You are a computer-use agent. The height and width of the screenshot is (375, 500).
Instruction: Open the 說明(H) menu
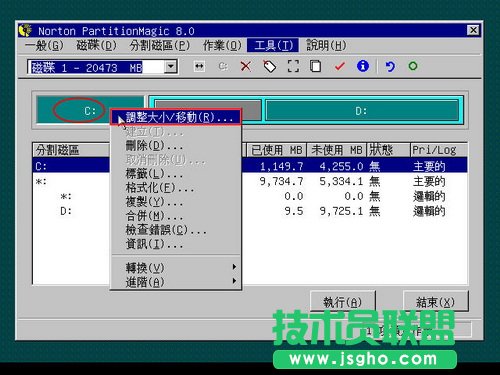click(x=326, y=45)
